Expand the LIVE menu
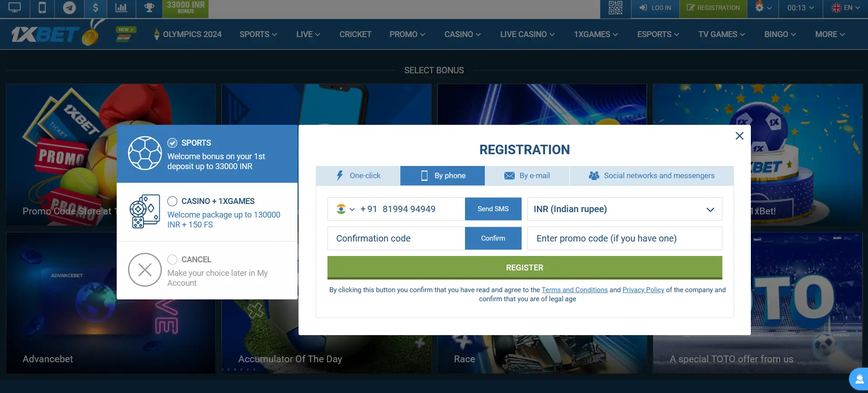The width and height of the screenshot is (868, 393). pyautogui.click(x=308, y=34)
